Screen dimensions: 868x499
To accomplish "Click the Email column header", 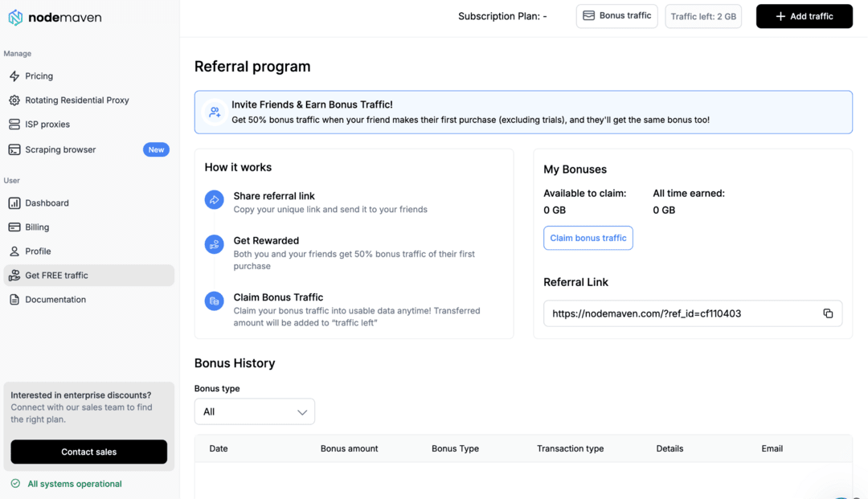I will (x=772, y=448).
